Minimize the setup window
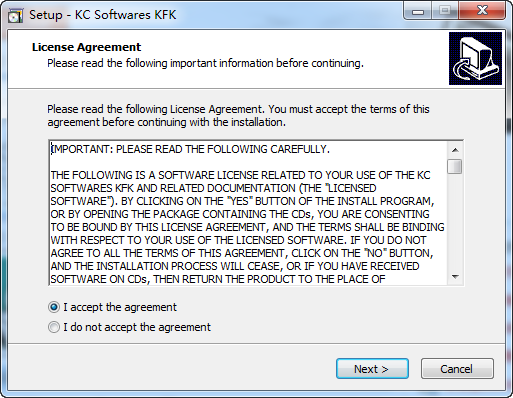Screen dimensions: 513x398 (418, 12)
